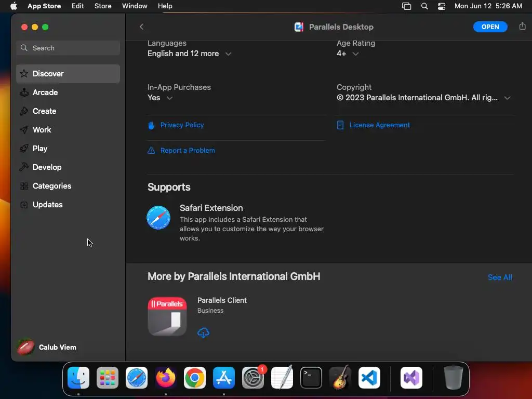
Task: Click the Work paper plane icon
Action: (24, 129)
